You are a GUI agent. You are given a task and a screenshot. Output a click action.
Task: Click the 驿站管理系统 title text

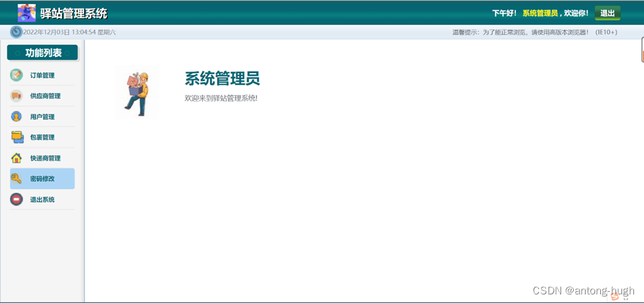point(74,13)
